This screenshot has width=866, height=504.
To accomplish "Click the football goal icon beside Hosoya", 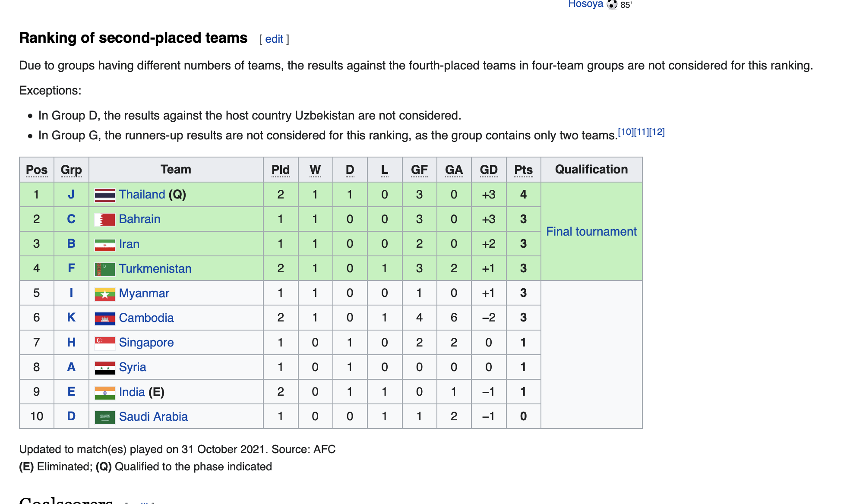I will pyautogui.click(x=612, y=4).
